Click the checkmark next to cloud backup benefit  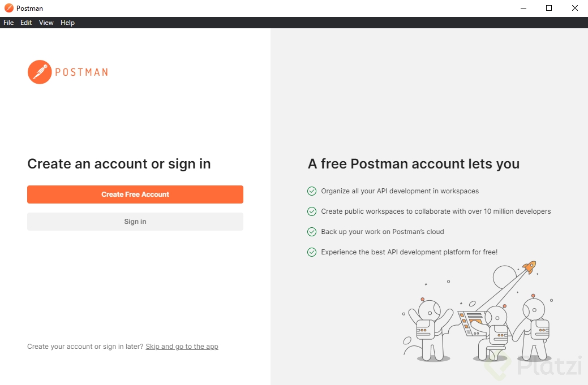pyautogui.click(x=312, y=232)
